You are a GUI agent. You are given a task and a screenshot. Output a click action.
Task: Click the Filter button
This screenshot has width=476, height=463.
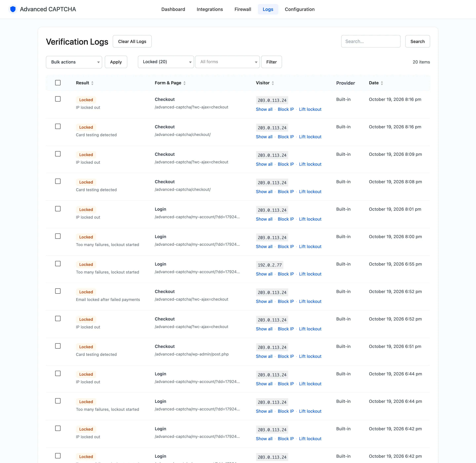tap(271, 62)
